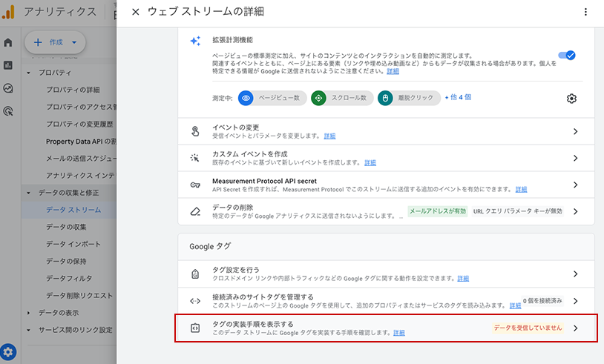Open the Reports icon in left sidebar
The image size is (604, 364).
[8, 65]
